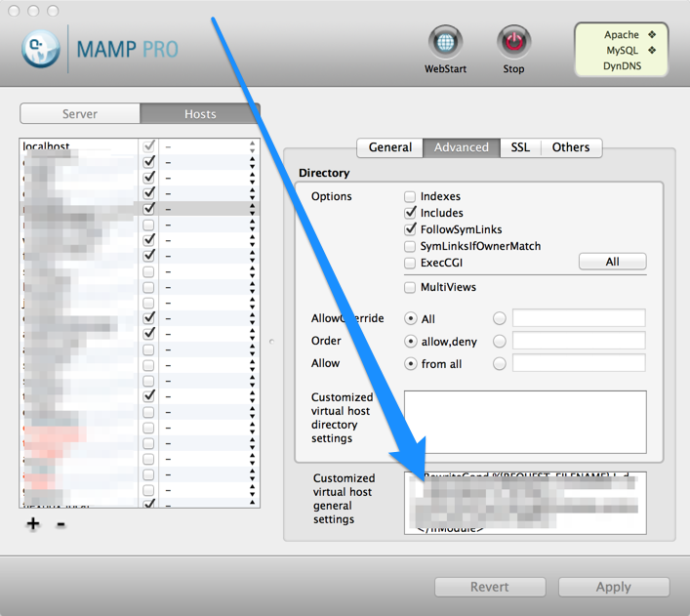
Task: Open localhost row stepper popup
Action: click(x=252, y=146)
